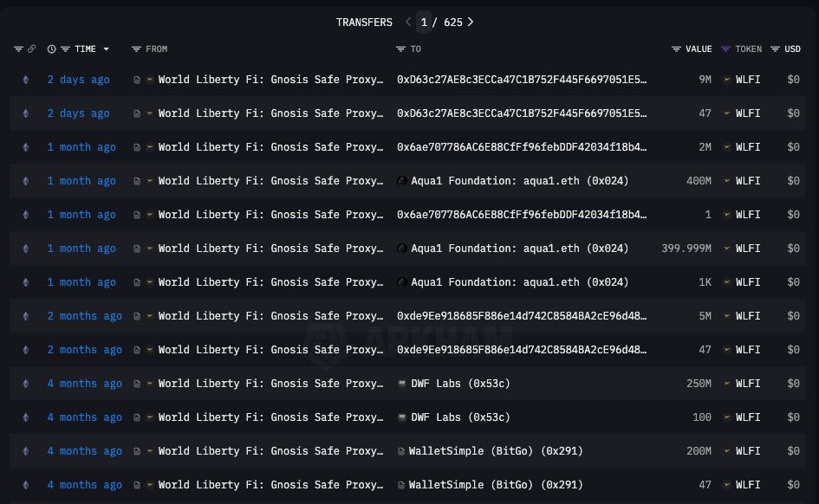Toggle TIME sort dropdown arrow
Screen dimensions: 819x504
point(106,49)
